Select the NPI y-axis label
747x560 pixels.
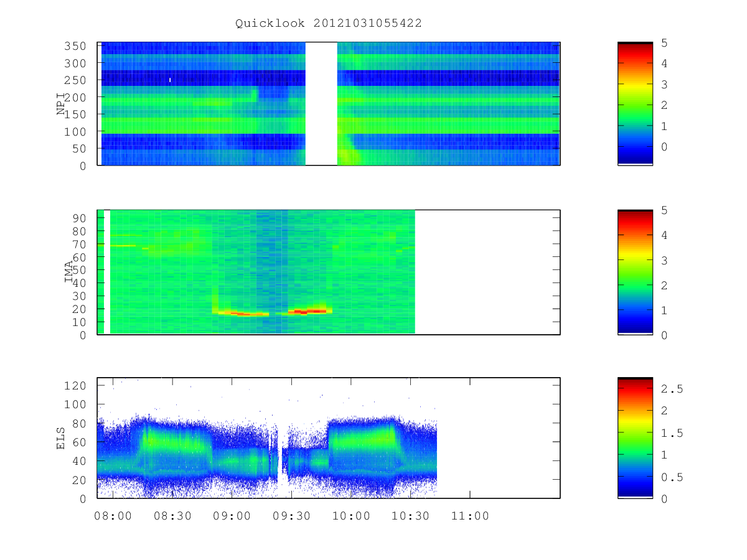pyautogui.click(x=62, y=105)
